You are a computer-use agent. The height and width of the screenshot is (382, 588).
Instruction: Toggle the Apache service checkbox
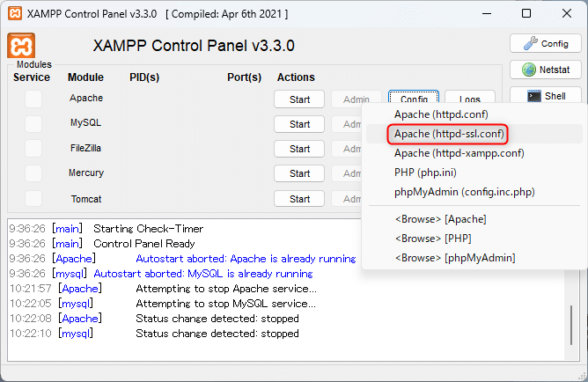pyautogui.click(x=33, y=99)
